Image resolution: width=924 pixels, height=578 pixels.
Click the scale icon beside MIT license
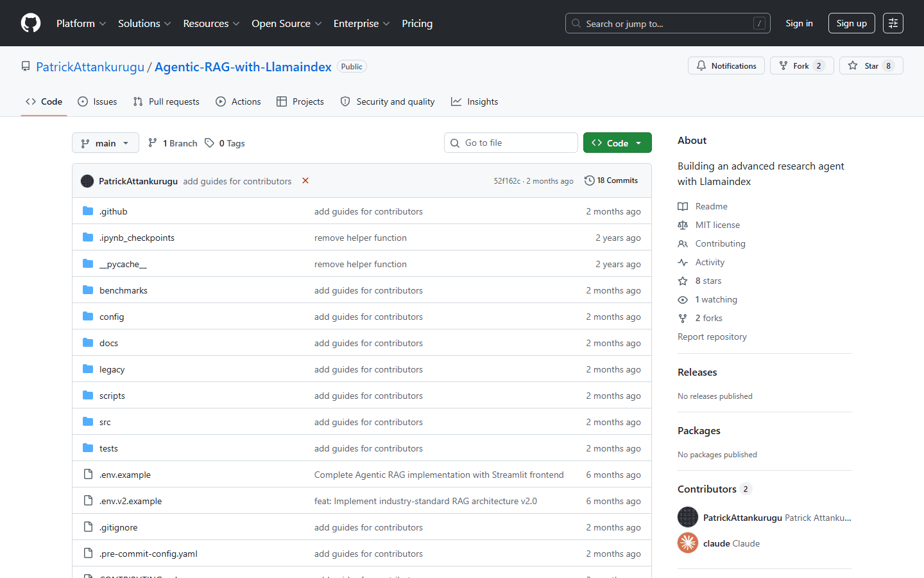click(683, 225)
